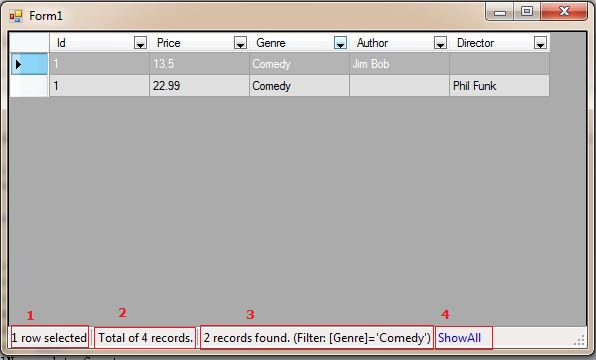Viewport: 596px width, 360px height.
Task: Click the ShowAll link to clear filter
Action: click(x=459, y=338)
